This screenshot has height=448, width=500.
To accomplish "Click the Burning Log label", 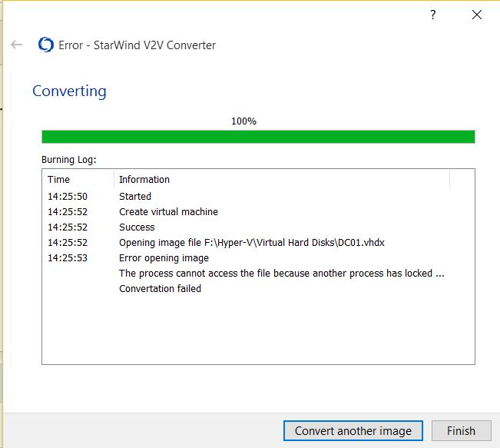I will pos(69,160).
